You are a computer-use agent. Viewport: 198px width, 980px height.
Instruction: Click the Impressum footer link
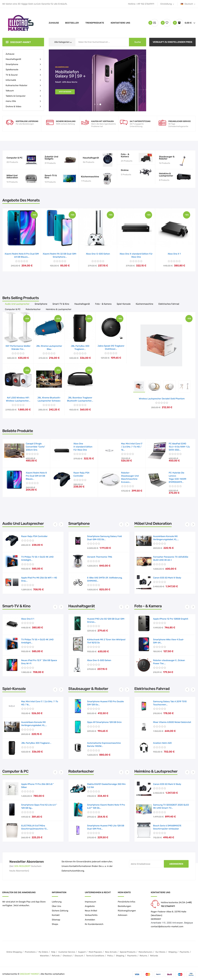click(90, 902)
